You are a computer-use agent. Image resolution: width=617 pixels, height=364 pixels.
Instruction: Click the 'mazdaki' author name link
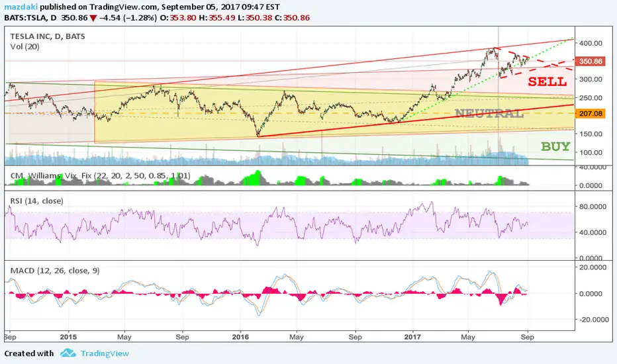tap(21, 7)
